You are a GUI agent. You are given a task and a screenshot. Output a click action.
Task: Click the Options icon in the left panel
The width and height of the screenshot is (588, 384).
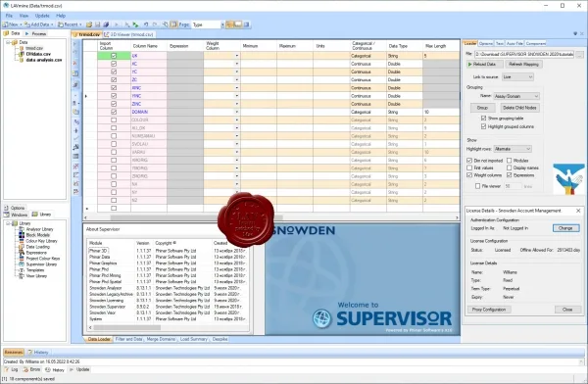pyautogui.click(x=7, y=208)
